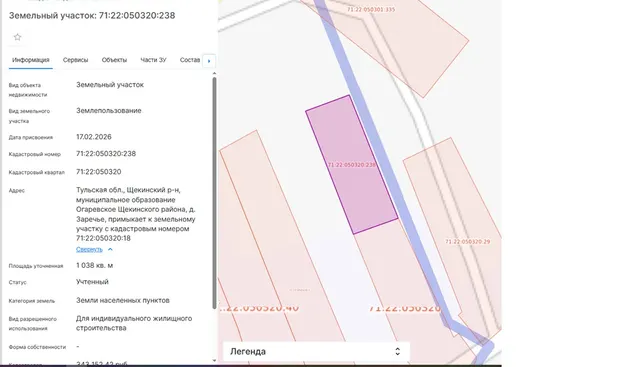
Task: Click parcel label 71:22:050320:29 on the map
Action: [467, 242]
